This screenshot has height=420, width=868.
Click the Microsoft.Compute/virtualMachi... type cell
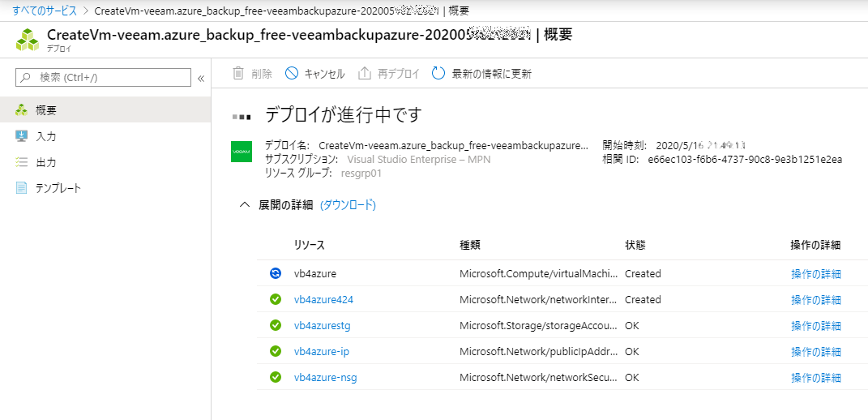pos(539,274)
